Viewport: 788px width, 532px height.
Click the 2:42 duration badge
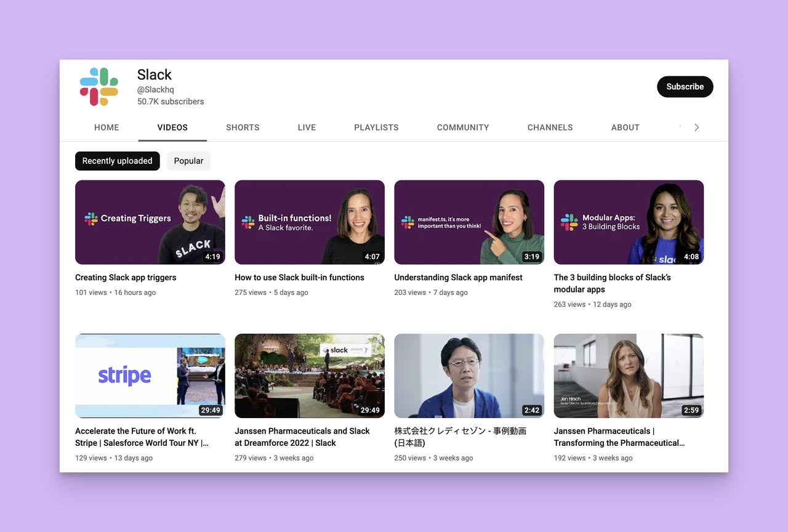point(531,410)
